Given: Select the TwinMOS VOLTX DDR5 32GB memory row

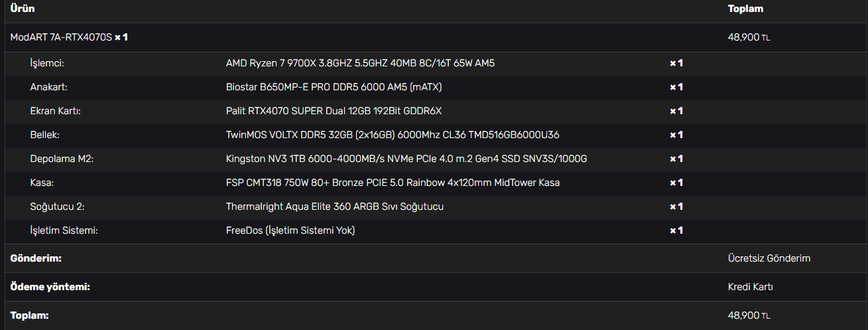Looking at the screenshot, I should click(x=393, y=135).
